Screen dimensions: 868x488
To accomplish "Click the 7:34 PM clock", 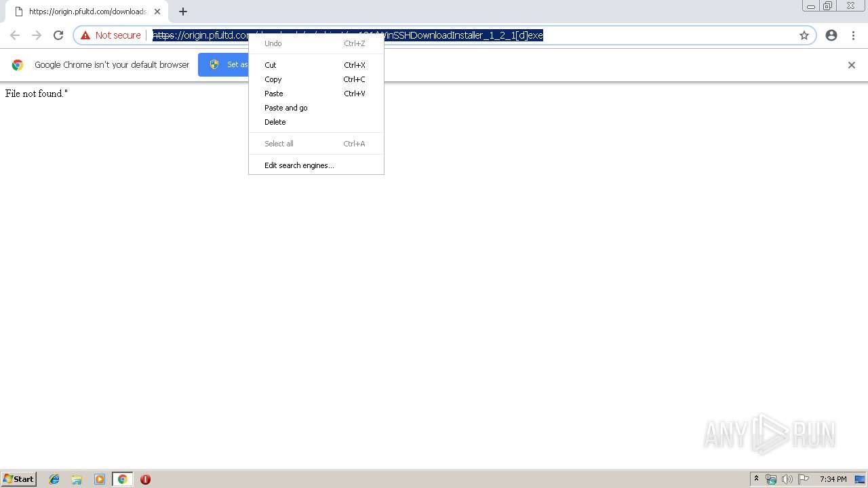I will click(x=833, y=479).
